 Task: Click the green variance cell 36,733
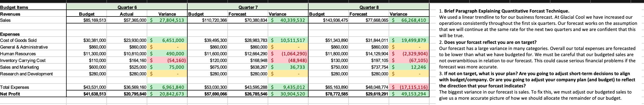point(288,67)
